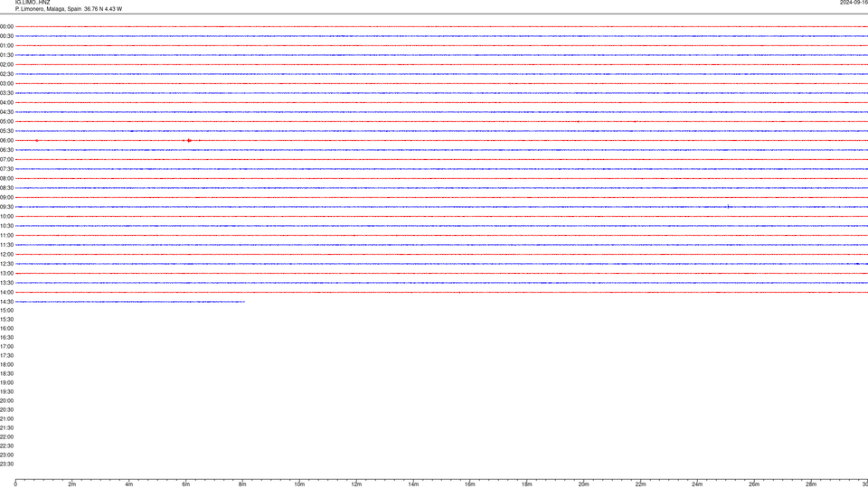Click the 03:00 trace time label

pyautogui.click(x=6, y=83)
